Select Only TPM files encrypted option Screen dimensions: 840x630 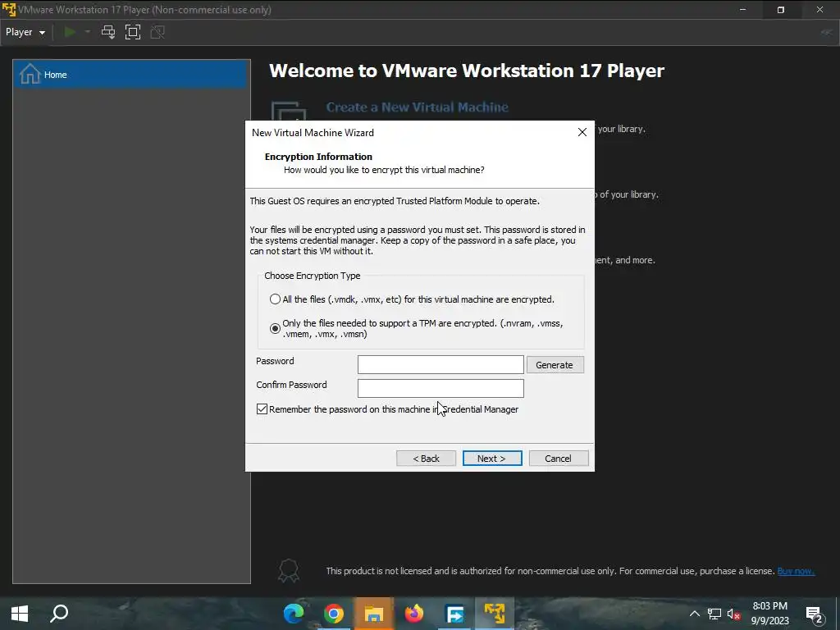[275, 328]
